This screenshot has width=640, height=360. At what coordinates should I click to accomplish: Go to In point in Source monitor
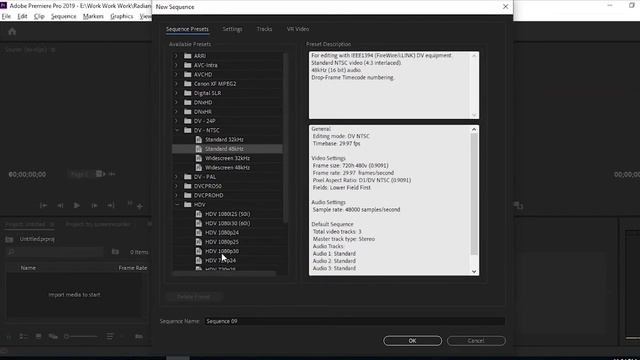click(x=43, y=206)
